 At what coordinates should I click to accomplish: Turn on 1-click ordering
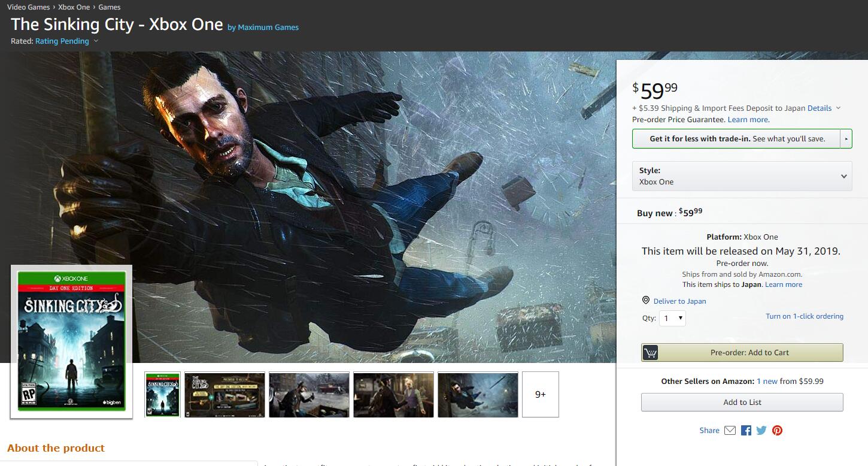tap(804, 316)
